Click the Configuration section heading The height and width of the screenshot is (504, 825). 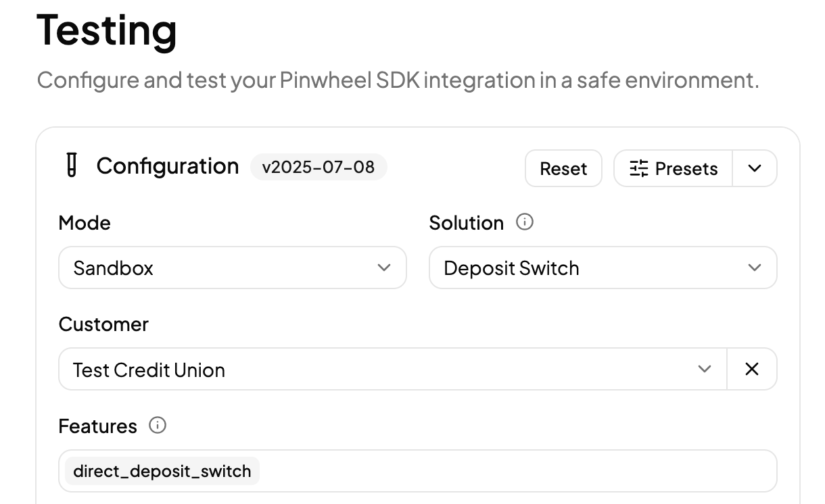coord(168,166)
